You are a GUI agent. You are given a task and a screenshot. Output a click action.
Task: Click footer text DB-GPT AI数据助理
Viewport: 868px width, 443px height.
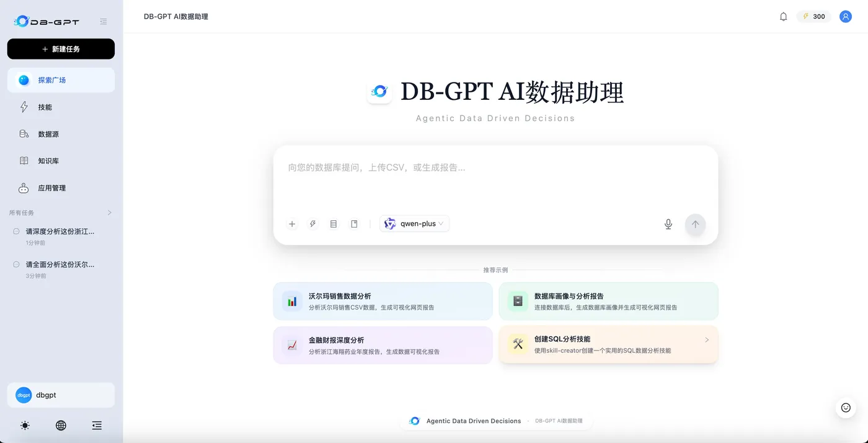point(559,421)
